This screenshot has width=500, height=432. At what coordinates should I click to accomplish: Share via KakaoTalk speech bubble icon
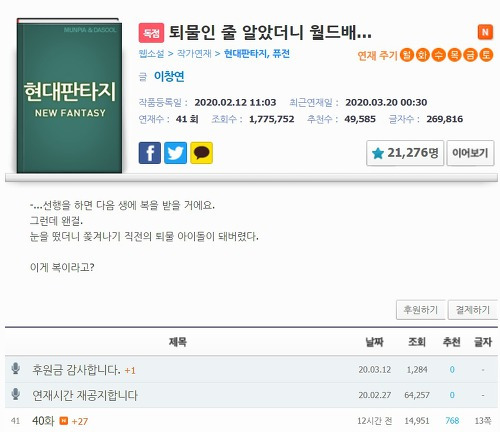pyautogui.click(x=201, y=153)
